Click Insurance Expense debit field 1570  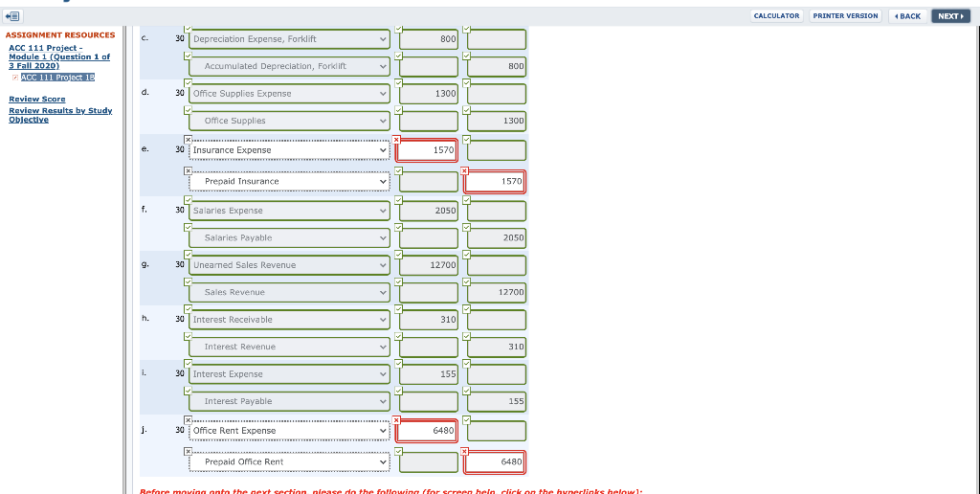tap(427, 150)
